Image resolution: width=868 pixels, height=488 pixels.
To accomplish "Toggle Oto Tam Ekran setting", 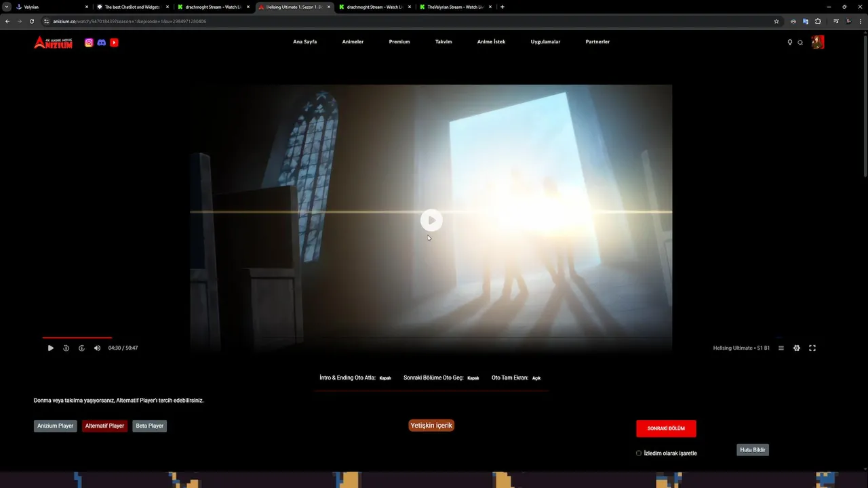I will (x=536, y=378).
